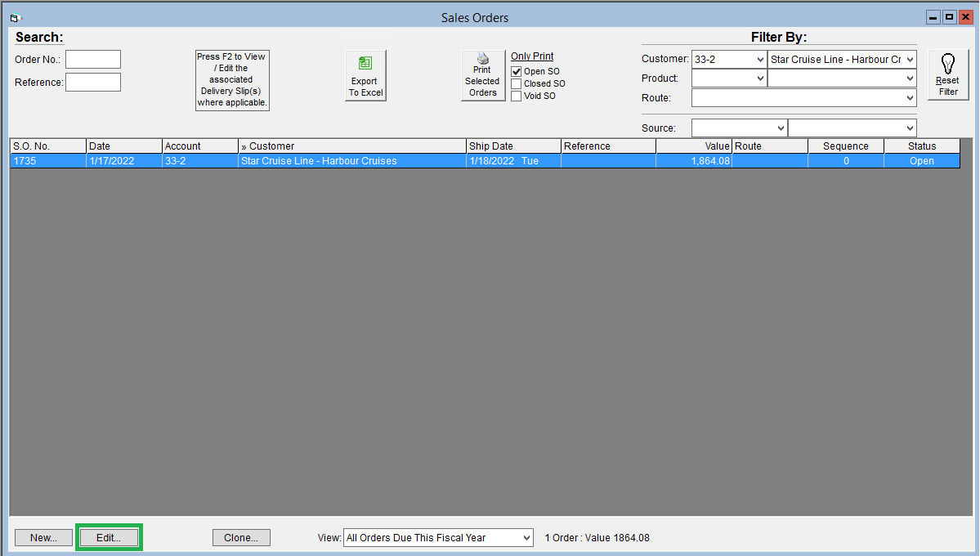This screenshot has height=556, width=980.
Task: Minimize the Sales Orders window
Action: [933, 17]
